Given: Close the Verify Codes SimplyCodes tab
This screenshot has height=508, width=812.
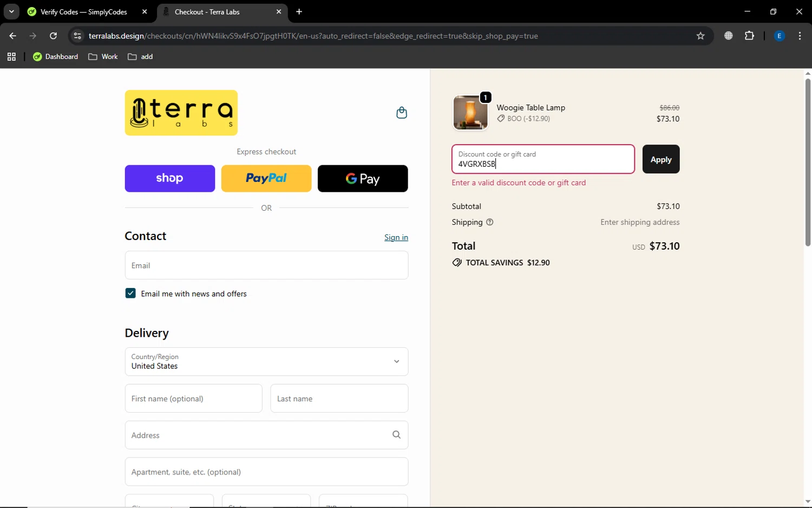Looking at the screenshot, I should pos(145,11).
